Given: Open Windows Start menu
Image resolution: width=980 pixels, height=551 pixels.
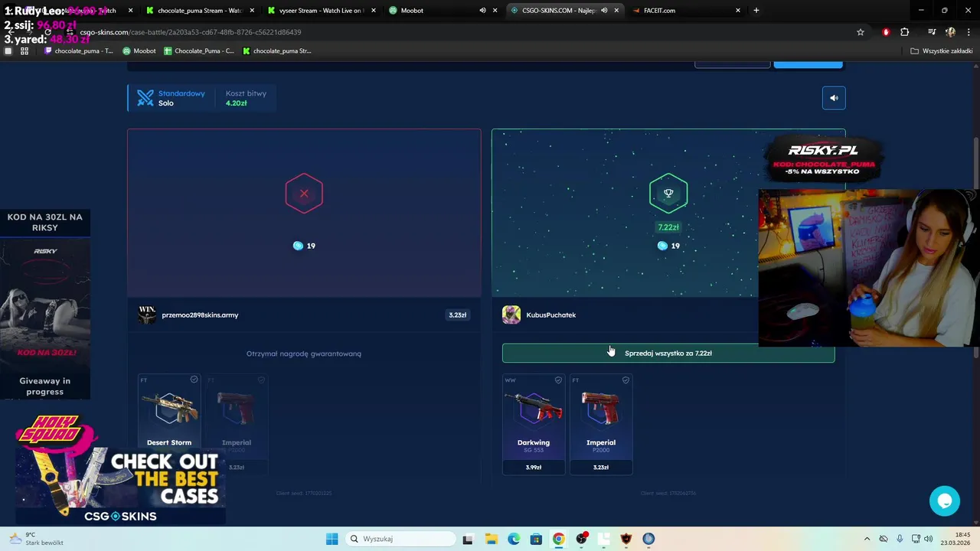Looking at the screenshot, I should [x=332, y=539].
